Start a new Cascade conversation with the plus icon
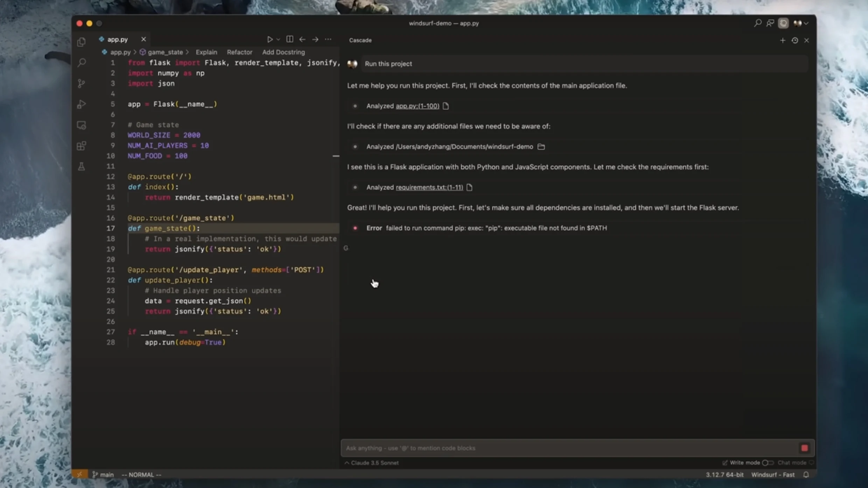The width and height of the screenshot is (868, 488). click(783, 40)
